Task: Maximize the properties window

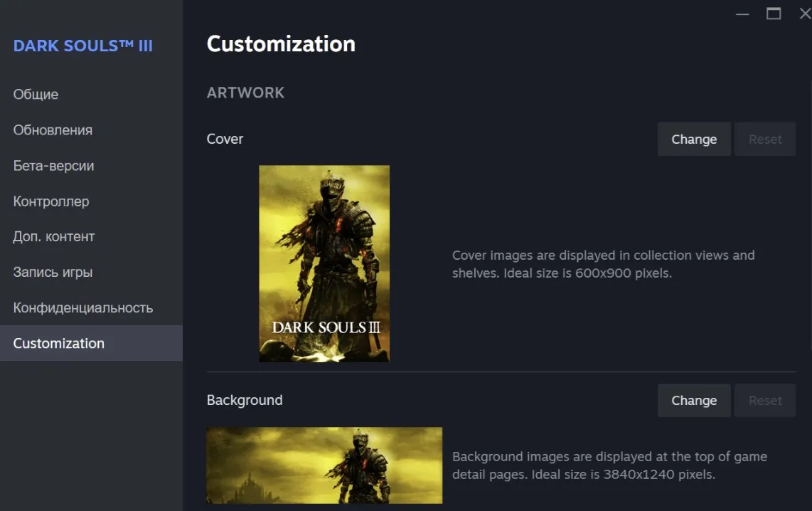Action: tap(774, 14)
